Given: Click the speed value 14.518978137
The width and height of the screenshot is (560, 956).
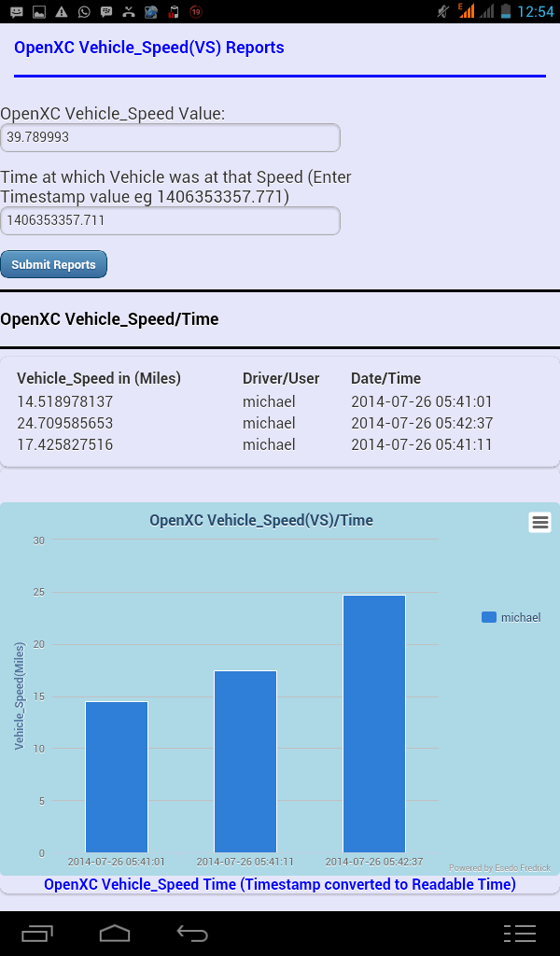Looking at the screenshot, I should pos(64,402).
